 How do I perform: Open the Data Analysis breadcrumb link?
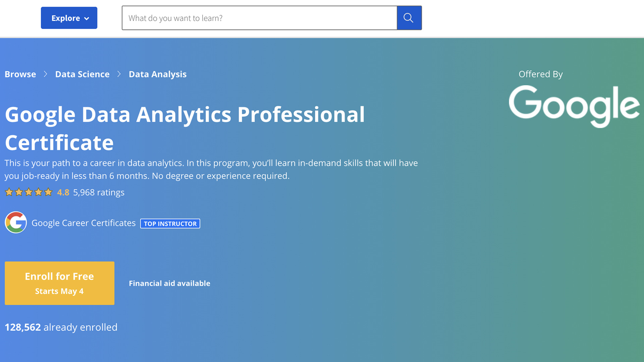(158, 74)
